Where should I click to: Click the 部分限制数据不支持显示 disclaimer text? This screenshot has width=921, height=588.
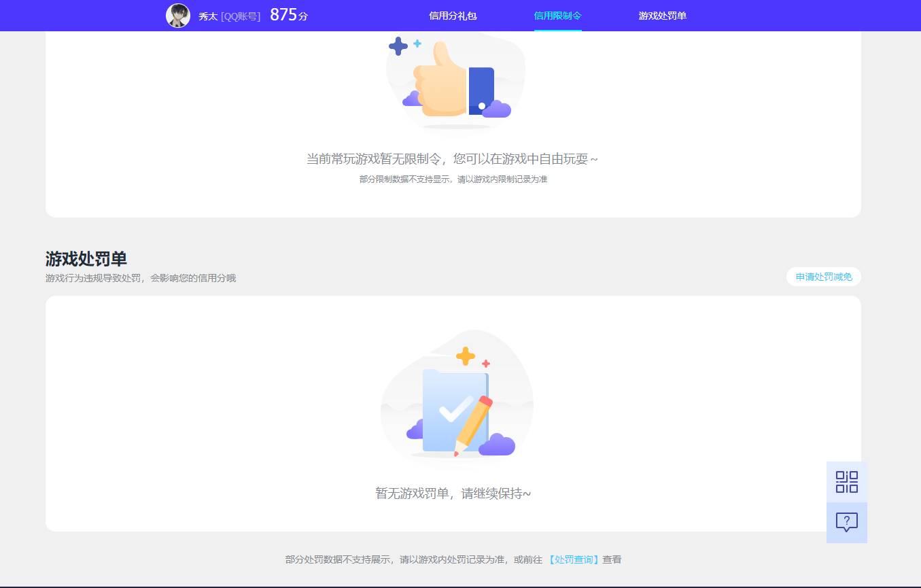pos(453,179)
